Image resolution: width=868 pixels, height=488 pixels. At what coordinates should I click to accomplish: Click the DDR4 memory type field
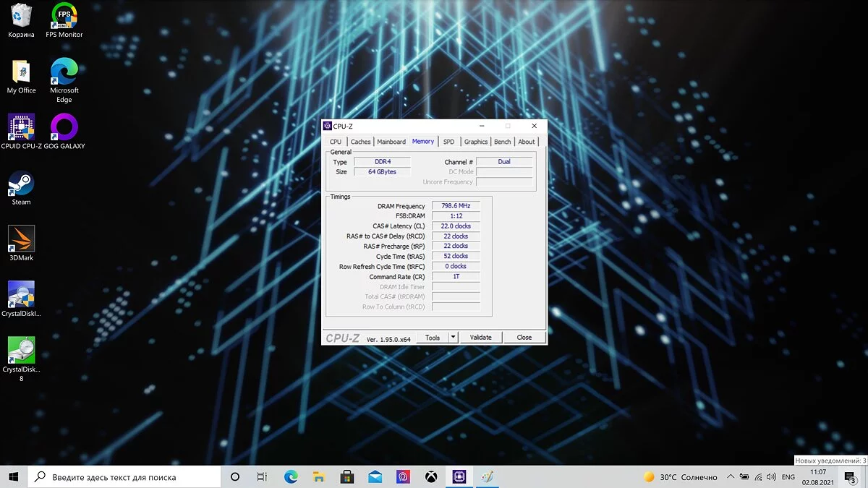coord(383,162)
